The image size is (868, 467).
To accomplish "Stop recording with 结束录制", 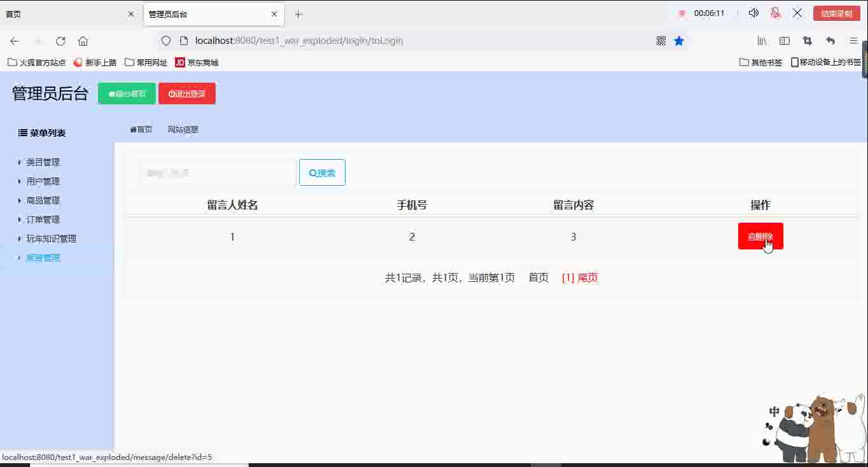I will 837,13.
